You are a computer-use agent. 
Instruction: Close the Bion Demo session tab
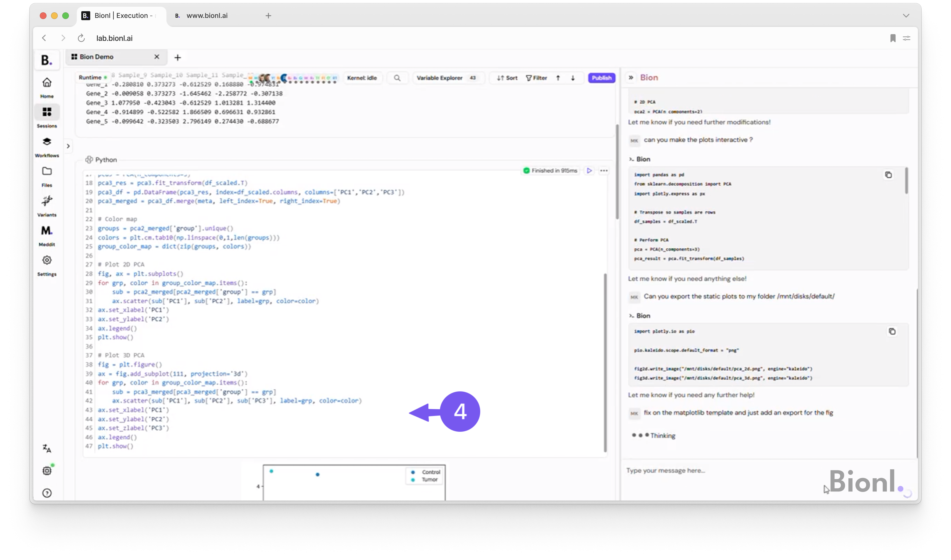(157, 57)
